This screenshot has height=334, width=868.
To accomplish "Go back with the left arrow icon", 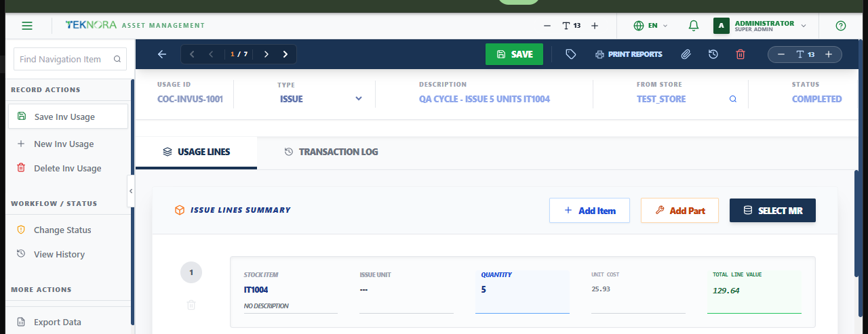I will pos(161,54).
